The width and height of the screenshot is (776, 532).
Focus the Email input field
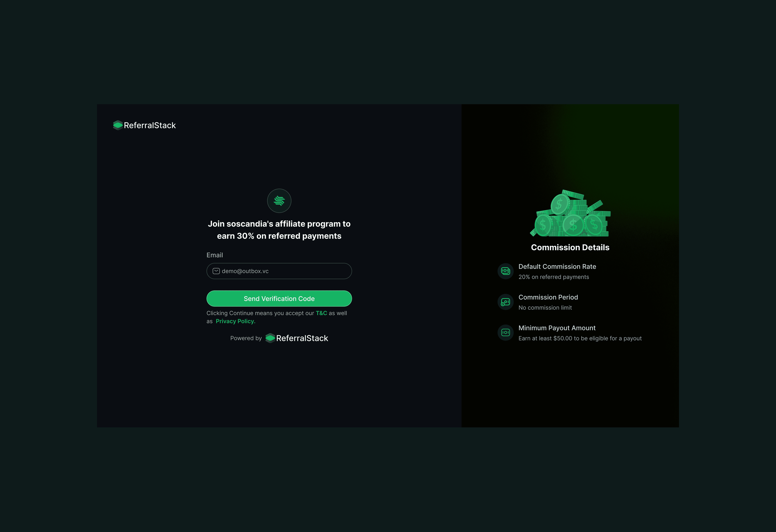tap(301, 271)
